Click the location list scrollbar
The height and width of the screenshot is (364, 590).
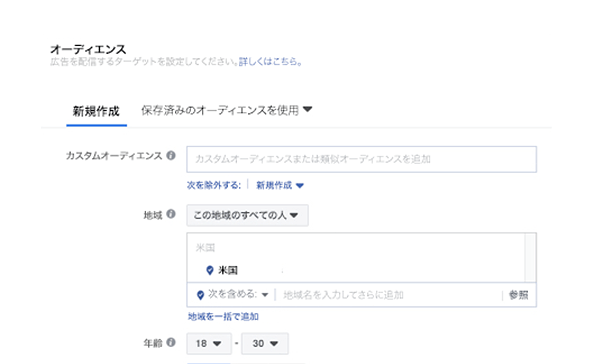[x=530, y=257]
